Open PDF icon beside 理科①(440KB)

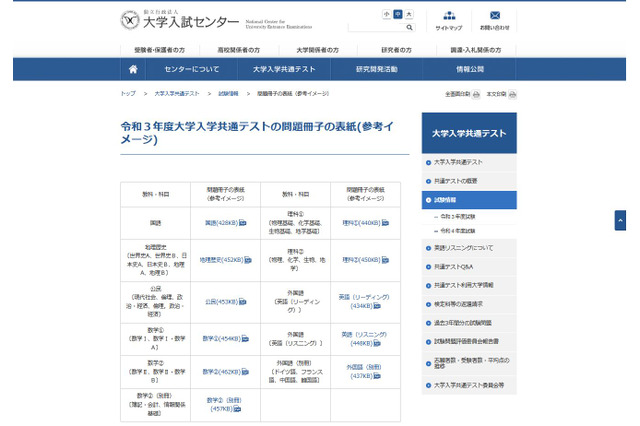(x=385, y=223)
